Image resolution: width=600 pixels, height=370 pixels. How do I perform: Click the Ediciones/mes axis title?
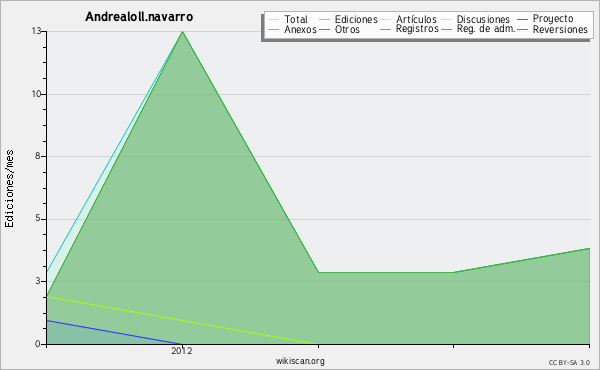9,189
